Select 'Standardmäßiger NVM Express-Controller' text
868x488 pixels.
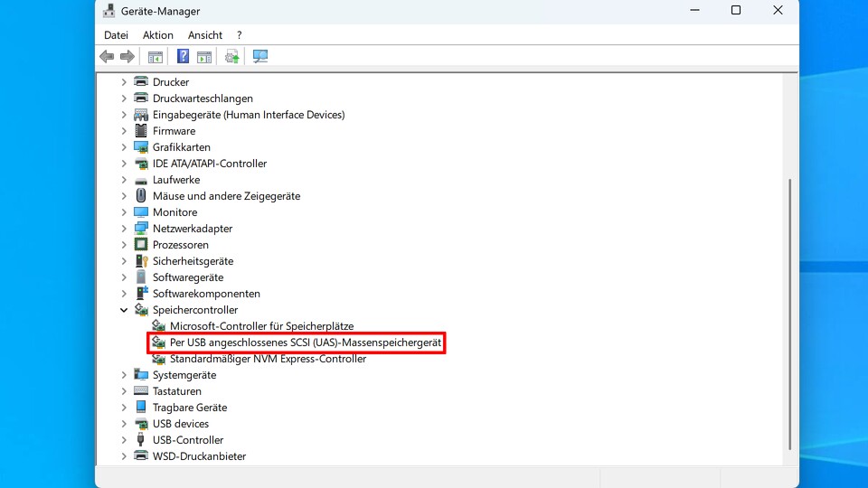tap(268, 359)
